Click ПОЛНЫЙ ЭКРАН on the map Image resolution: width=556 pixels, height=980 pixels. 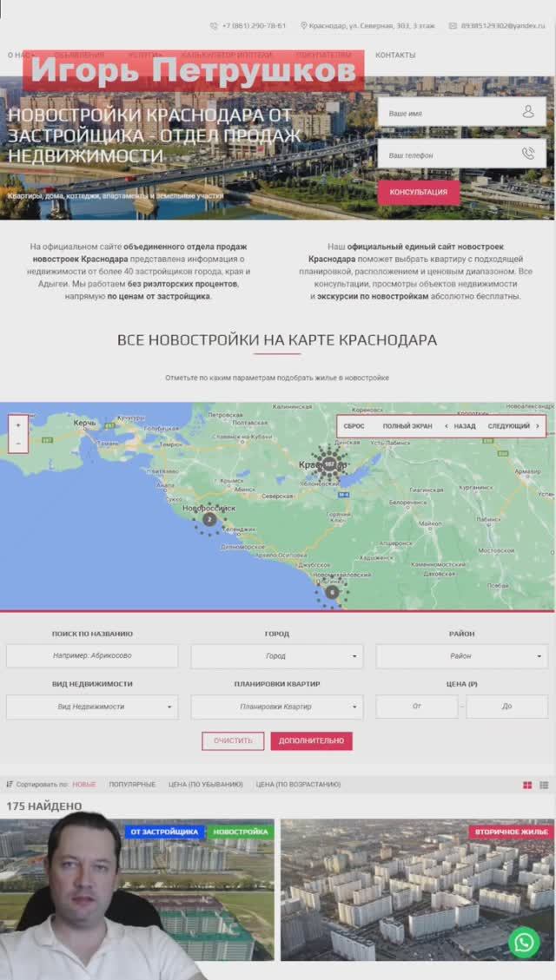point(407,426)
